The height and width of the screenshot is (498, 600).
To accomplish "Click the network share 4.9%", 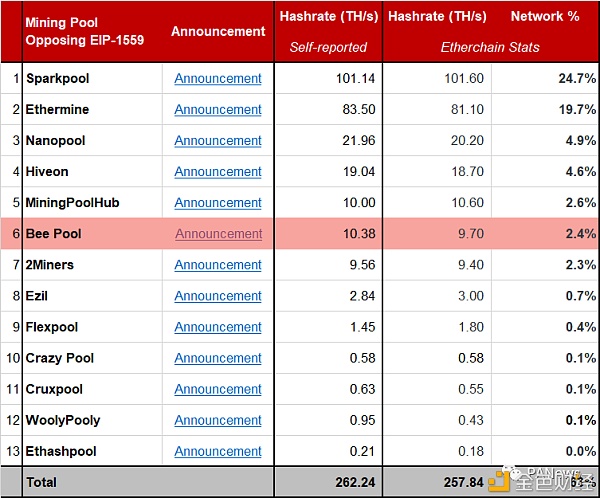I will [x=581, y=140].
